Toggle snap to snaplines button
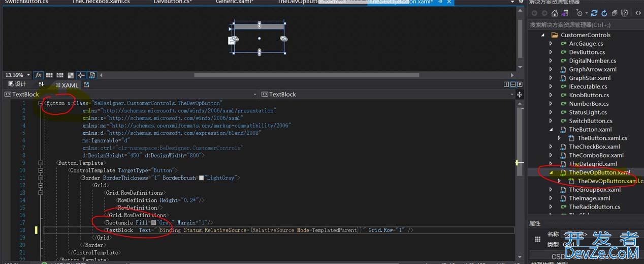Viewport: 644px width, 264px height. click(81, 75)
